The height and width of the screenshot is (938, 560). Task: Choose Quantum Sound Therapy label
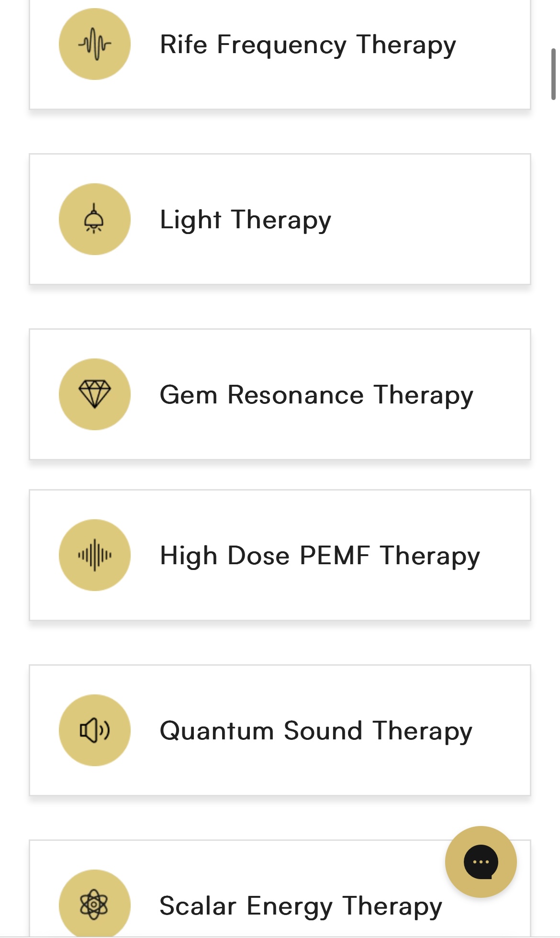coord(316,731)
